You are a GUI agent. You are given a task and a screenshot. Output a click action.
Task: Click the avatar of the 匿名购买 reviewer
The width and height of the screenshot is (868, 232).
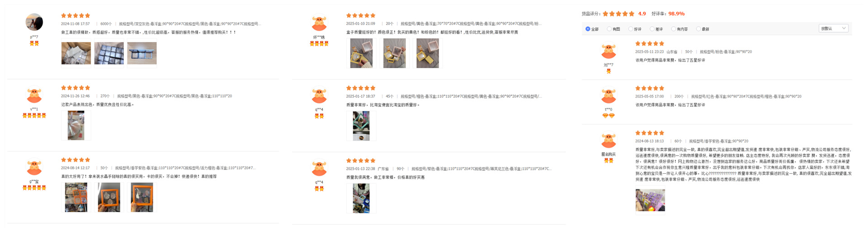click(609, 141)
